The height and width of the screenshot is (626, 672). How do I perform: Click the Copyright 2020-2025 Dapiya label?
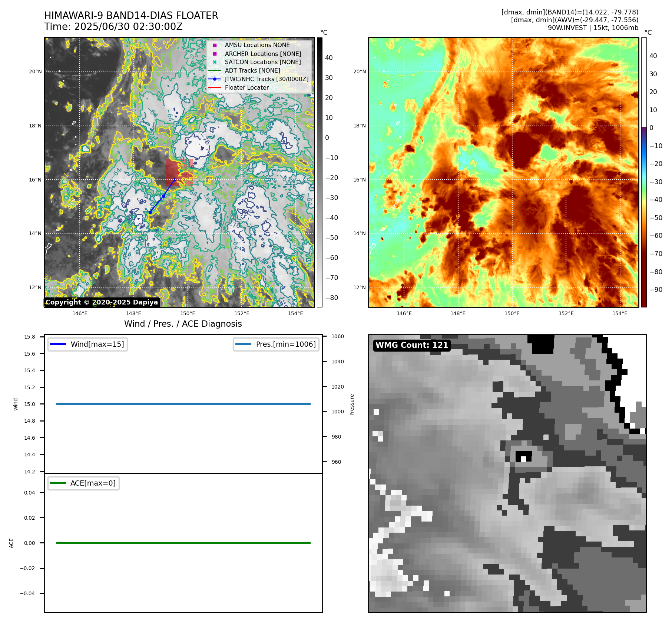pyautogui.click(x=102, y=302)
